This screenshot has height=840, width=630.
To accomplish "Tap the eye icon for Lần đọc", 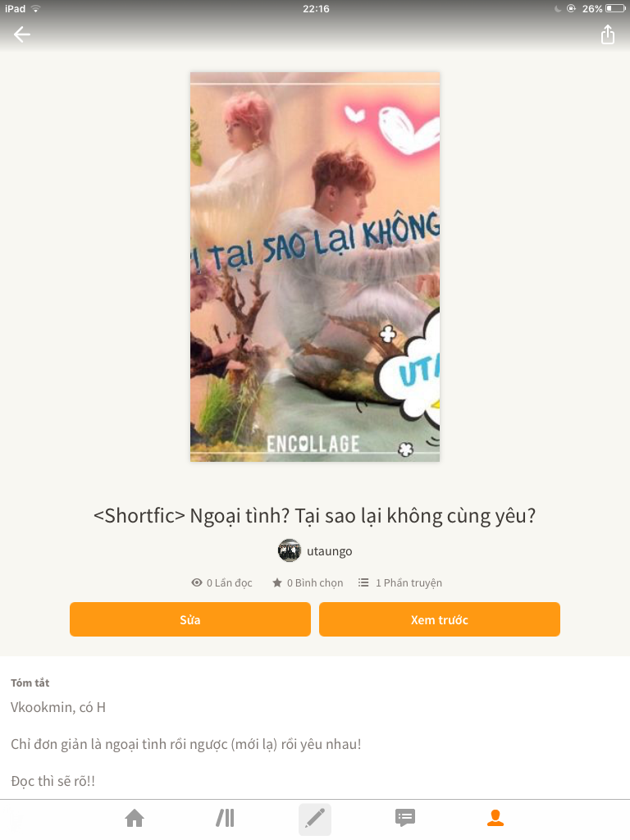I will point(197,582).
